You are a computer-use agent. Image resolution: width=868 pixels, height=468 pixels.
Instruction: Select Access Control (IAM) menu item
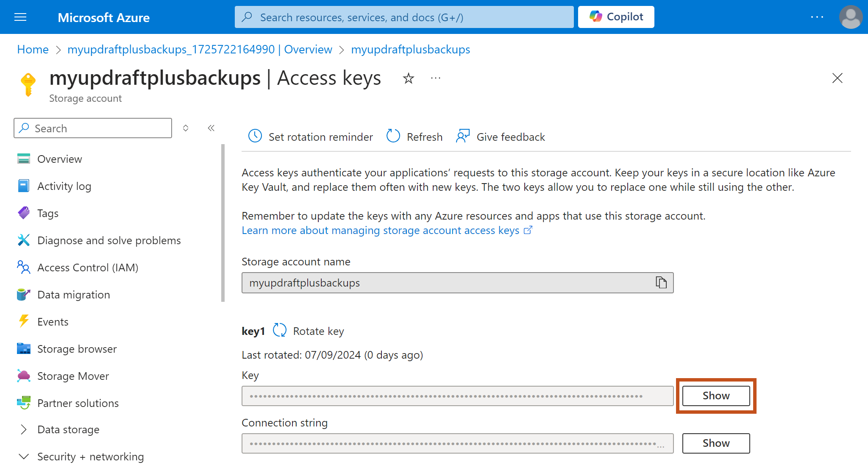pyautogui.click(x=88, y=267)
